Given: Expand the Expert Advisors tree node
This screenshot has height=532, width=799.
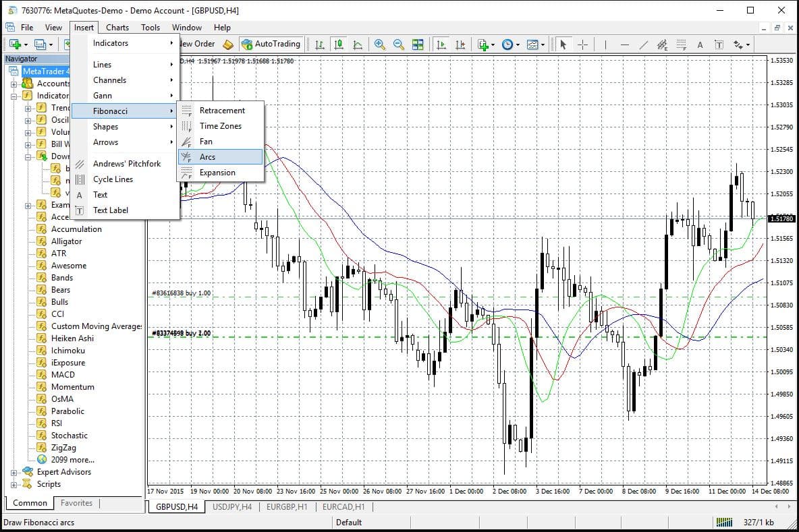Looking at the screenshot, I should tap(14, 472).
